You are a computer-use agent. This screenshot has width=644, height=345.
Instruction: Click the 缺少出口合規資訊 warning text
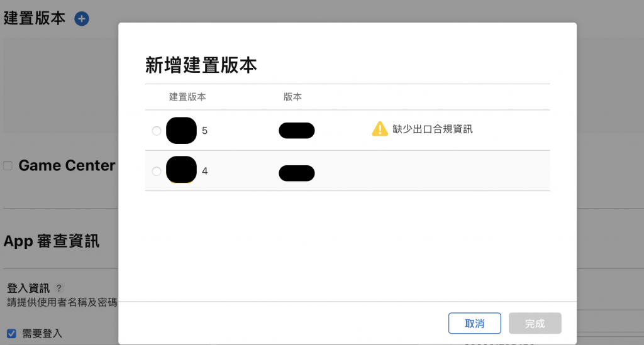coord(433,129)
